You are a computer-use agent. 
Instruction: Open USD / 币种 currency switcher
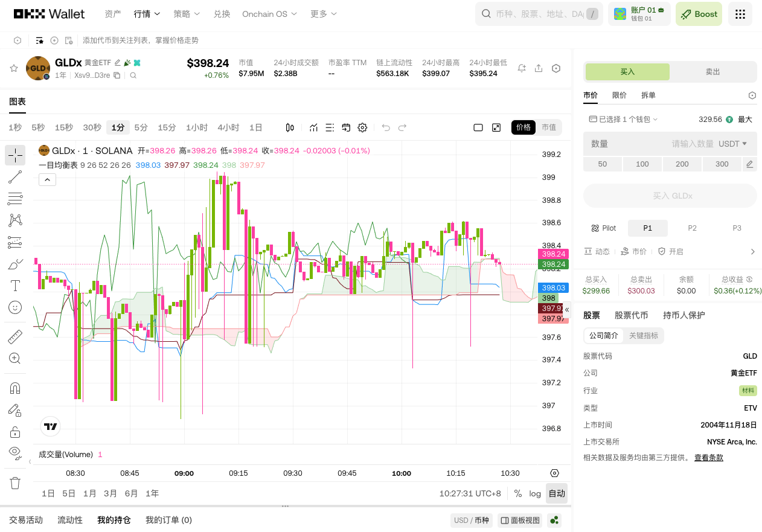coord(472,520)
